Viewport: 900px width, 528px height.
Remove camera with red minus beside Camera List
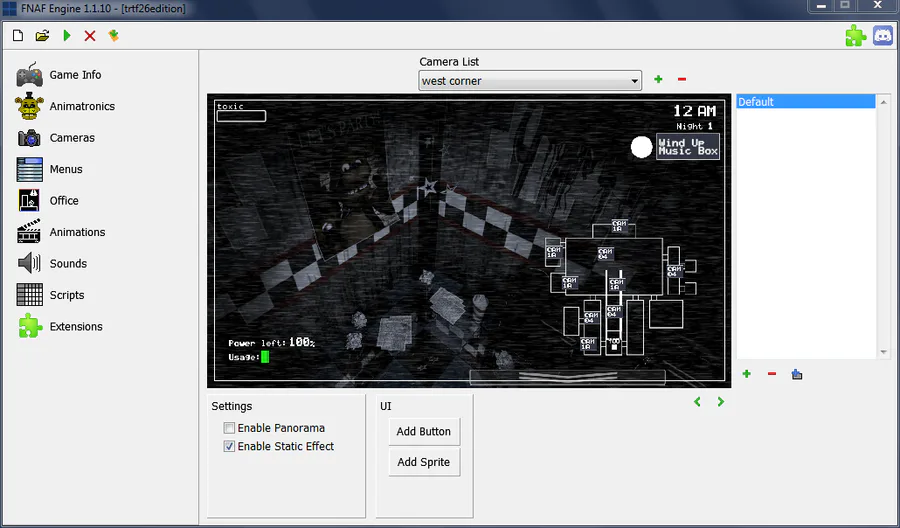[682, 79]
